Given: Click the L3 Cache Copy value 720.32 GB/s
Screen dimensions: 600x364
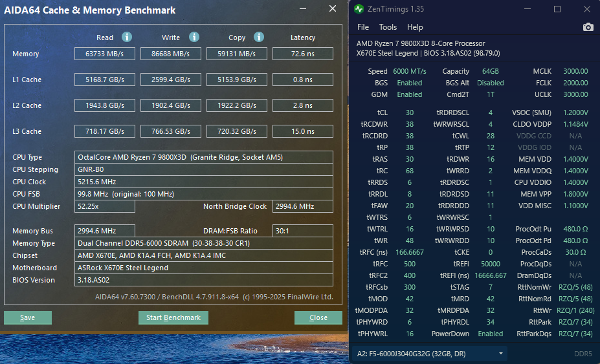Looking at the screenshot, I should tap(236, 131).
